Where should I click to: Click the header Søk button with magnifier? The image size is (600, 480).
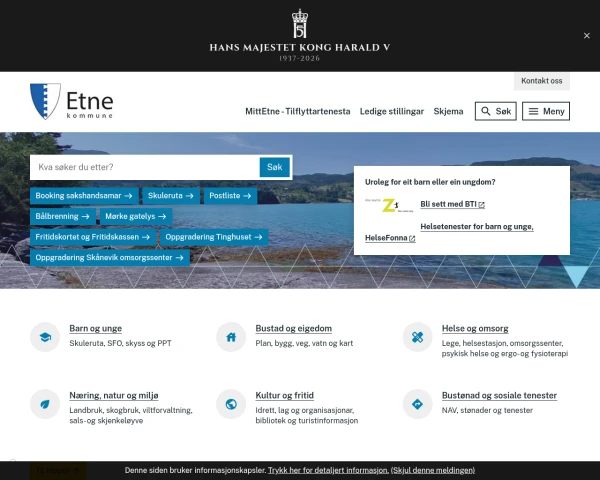click(x=496, y=111)
